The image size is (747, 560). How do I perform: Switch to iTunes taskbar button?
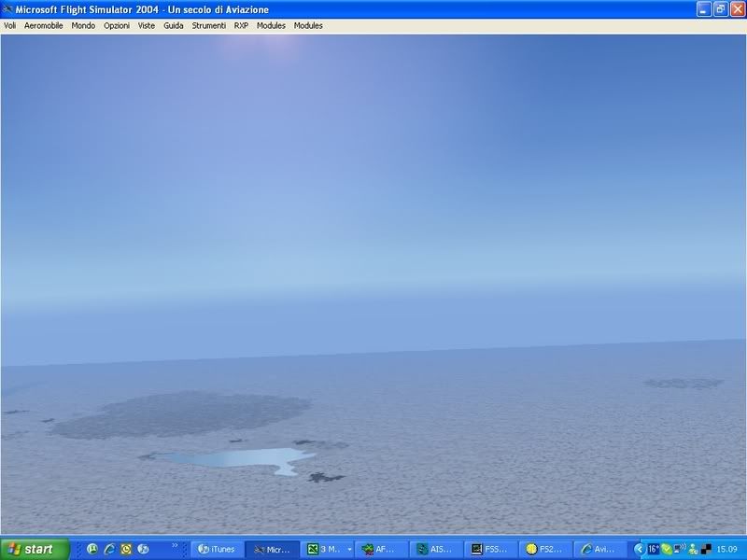click(217, 549)
